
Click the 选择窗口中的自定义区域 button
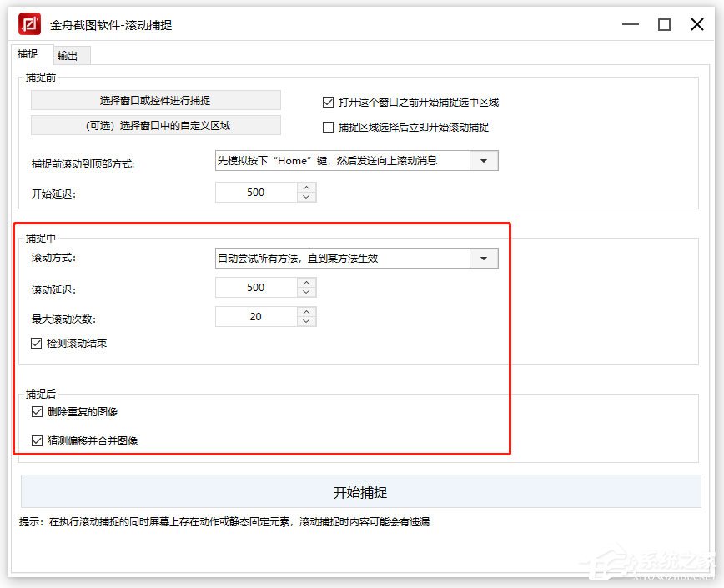(x=156, y=125)
